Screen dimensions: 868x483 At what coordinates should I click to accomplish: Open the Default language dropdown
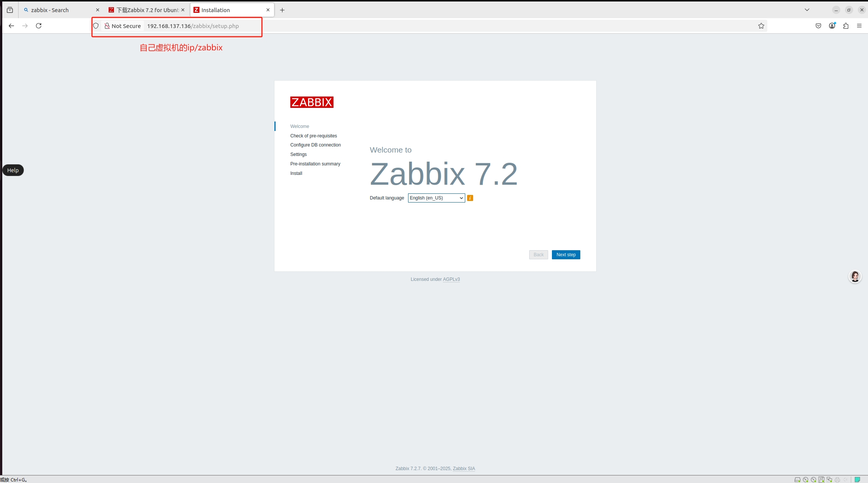point(436,198)
